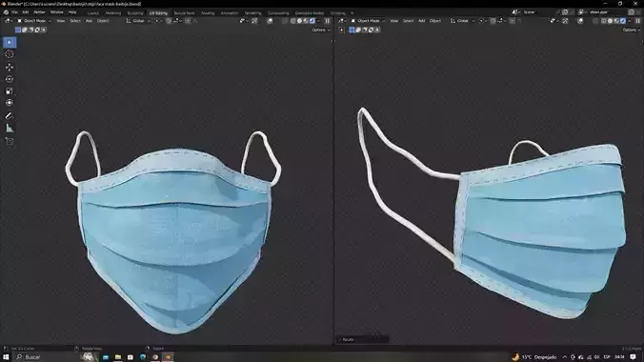Choose 'Subtract selection' mode in left viewport
Screen dimensions: 644x362
point(30,30)
